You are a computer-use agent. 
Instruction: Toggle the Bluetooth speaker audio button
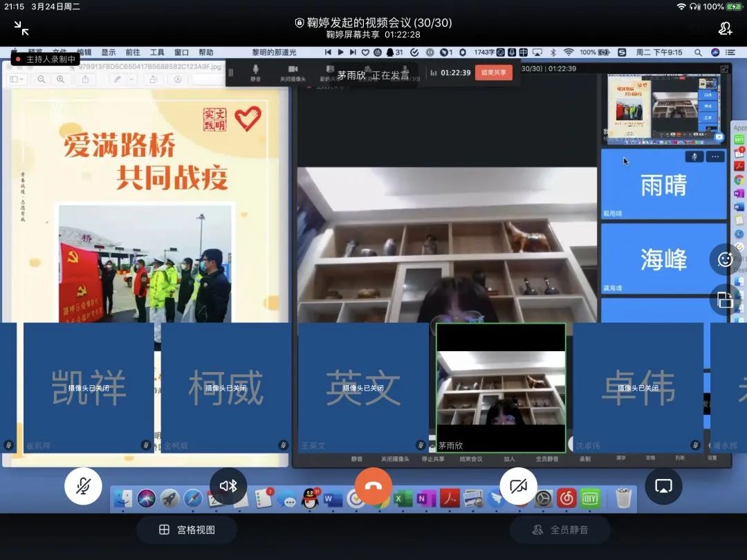pyautogui.click(x=228, y=486)
